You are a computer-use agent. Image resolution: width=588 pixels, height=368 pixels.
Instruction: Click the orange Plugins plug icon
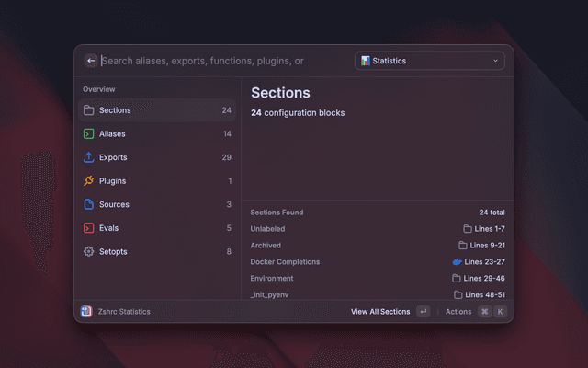89,181
